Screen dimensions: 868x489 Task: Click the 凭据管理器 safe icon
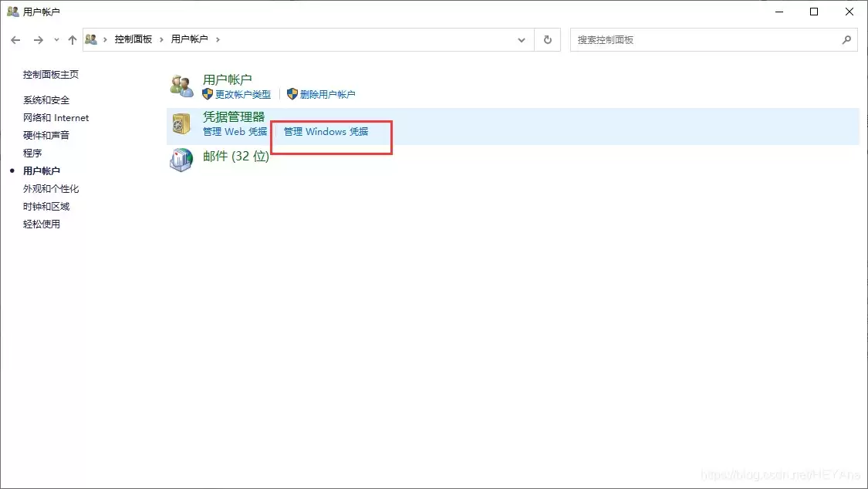(x=181, y=123)
